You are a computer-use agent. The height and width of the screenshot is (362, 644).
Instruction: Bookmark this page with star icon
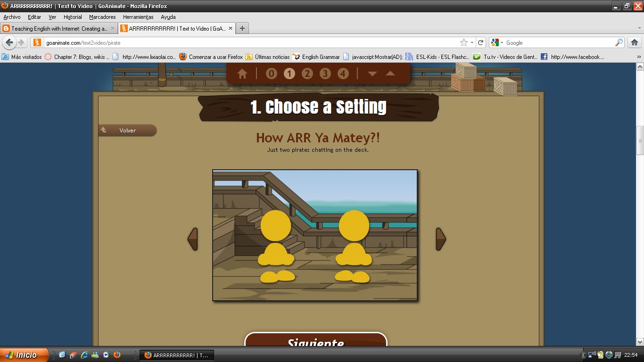[464, 42]
